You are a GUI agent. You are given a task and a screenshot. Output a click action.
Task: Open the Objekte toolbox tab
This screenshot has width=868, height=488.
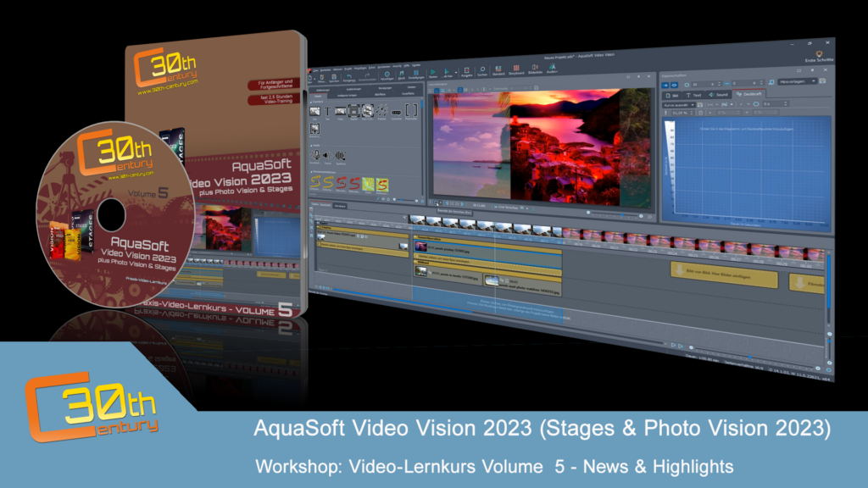(318, 97)
